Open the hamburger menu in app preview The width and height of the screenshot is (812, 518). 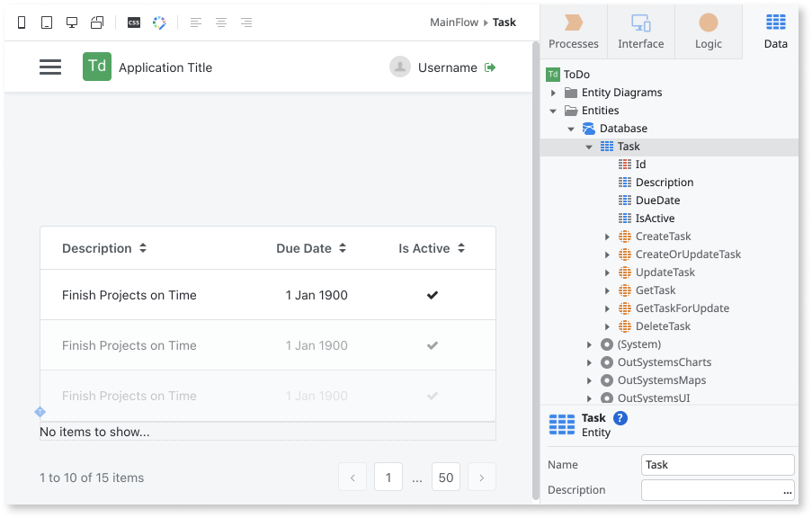(x=50, y=67)
